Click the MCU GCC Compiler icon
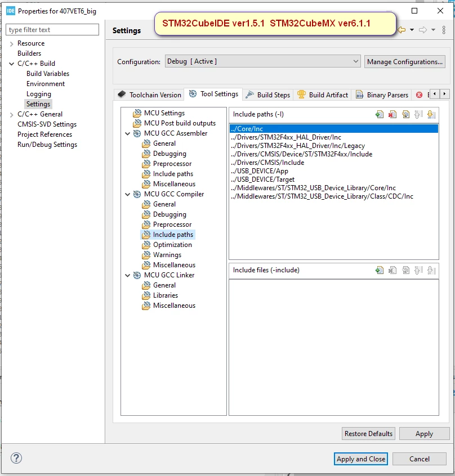Image resolution: width=455 pixels, height=476 pixels. pos(137,194)
